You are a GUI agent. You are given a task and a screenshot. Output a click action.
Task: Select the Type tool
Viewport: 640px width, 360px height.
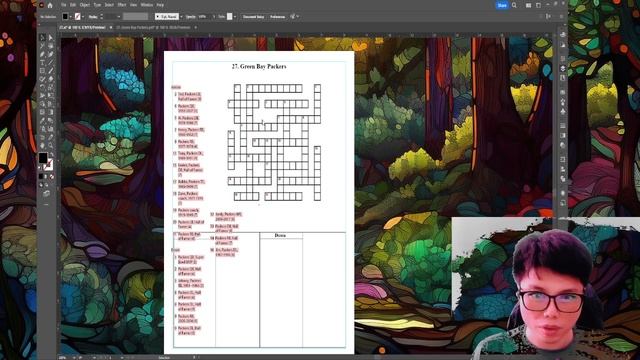click(42, 62)
